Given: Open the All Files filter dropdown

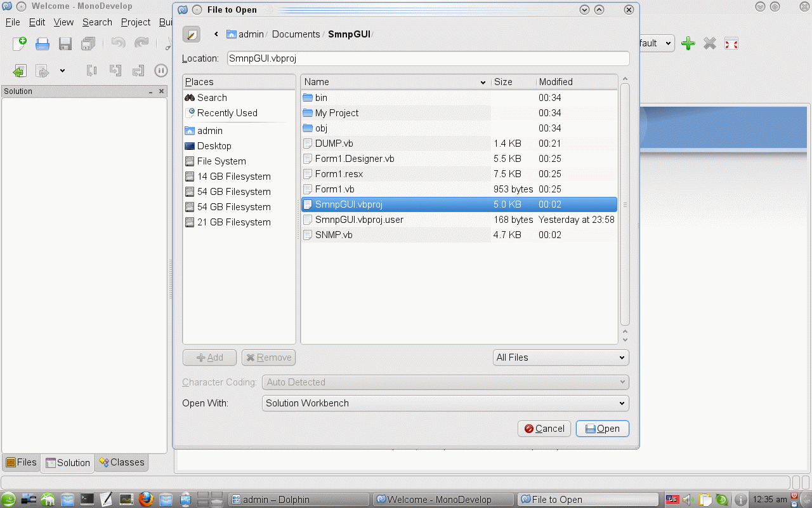Looking at the screenshot, I should pos(561,358).
